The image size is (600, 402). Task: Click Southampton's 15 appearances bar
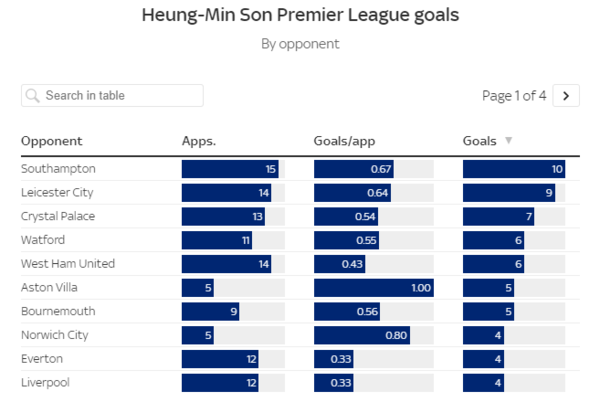pos(230,169)
